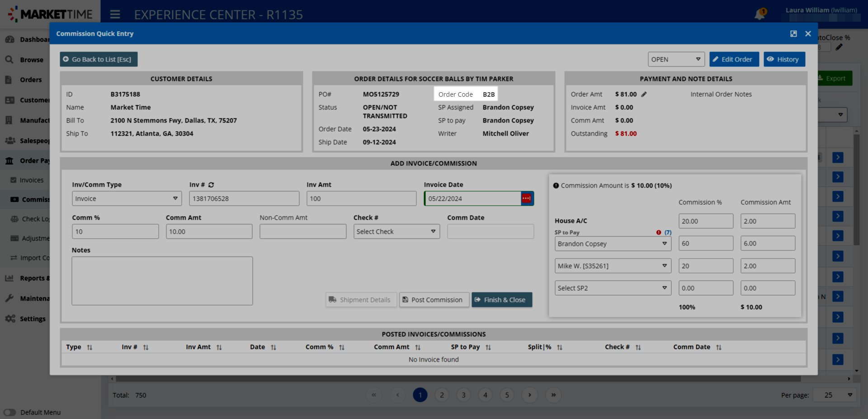Click the House A/C Commission % field
The width and height of the screenshot is (868, 419).
point(706,221)
